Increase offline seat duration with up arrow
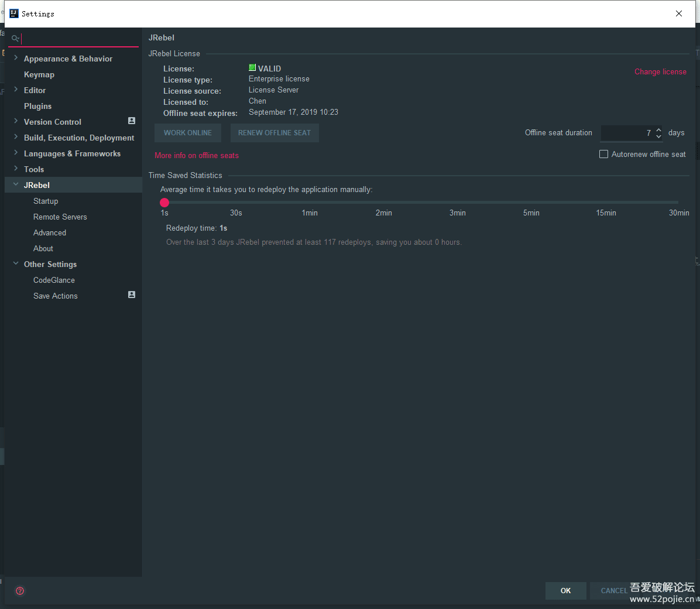Viewport: 700px width, 609px height. click(658, 130)
